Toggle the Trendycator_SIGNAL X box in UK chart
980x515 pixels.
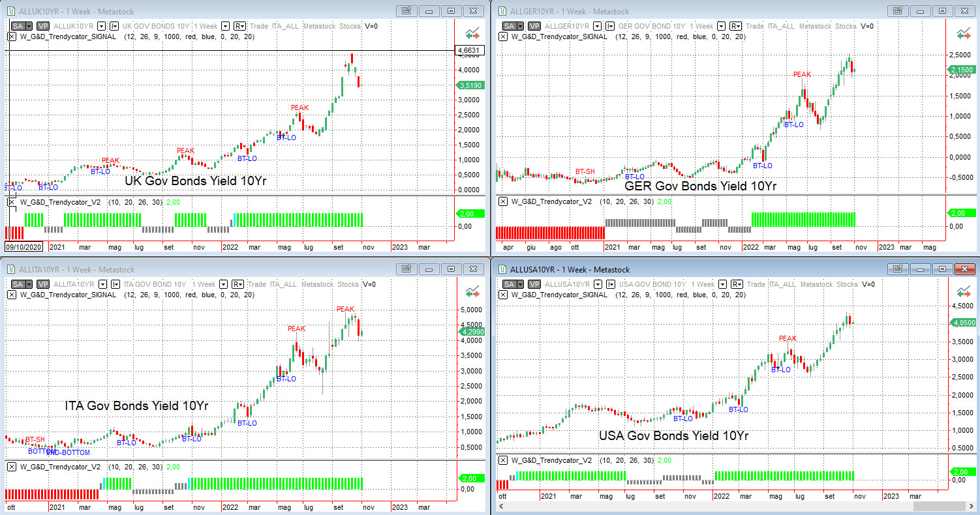coord(12,37)
